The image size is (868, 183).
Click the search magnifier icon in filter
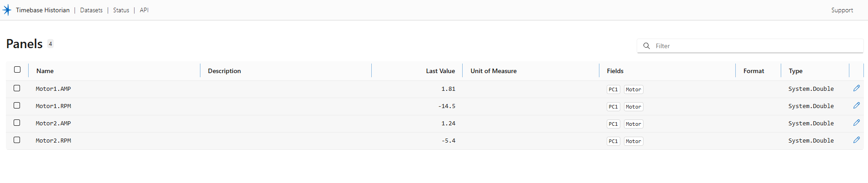(x=646, y=46)
